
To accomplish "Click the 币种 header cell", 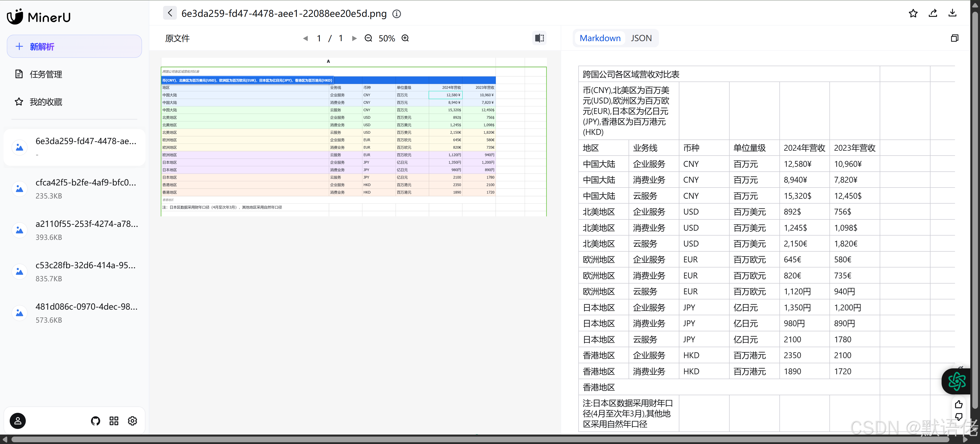I will pos(704,148).
